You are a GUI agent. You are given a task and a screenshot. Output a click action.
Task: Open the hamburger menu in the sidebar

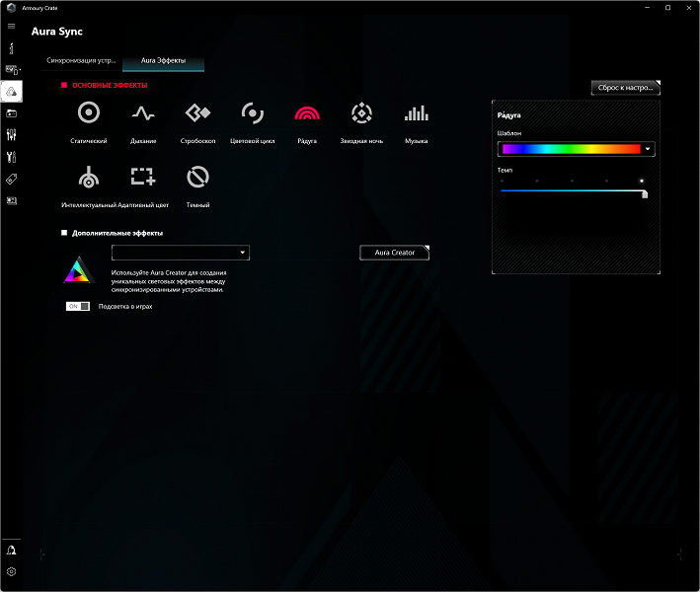tap(12, 27)
